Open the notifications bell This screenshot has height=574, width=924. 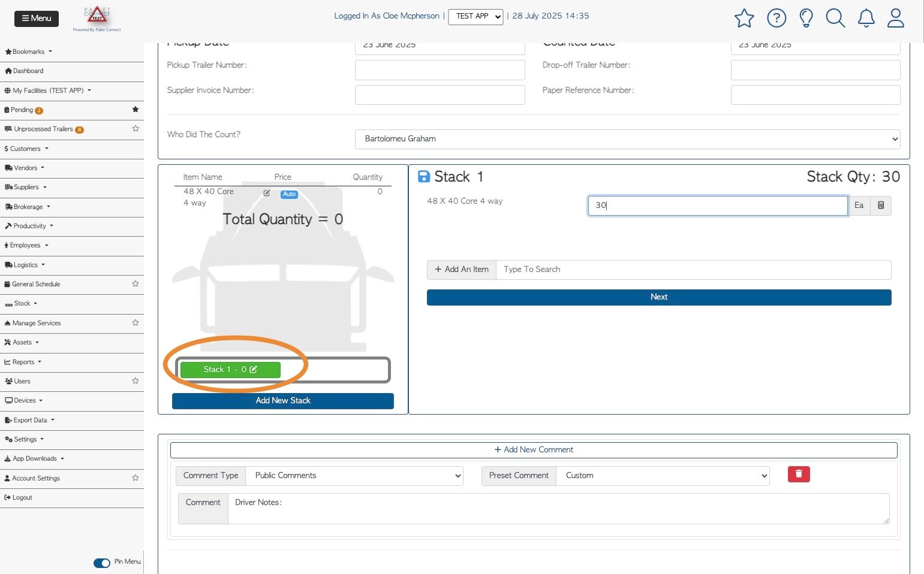click(866, 19)
